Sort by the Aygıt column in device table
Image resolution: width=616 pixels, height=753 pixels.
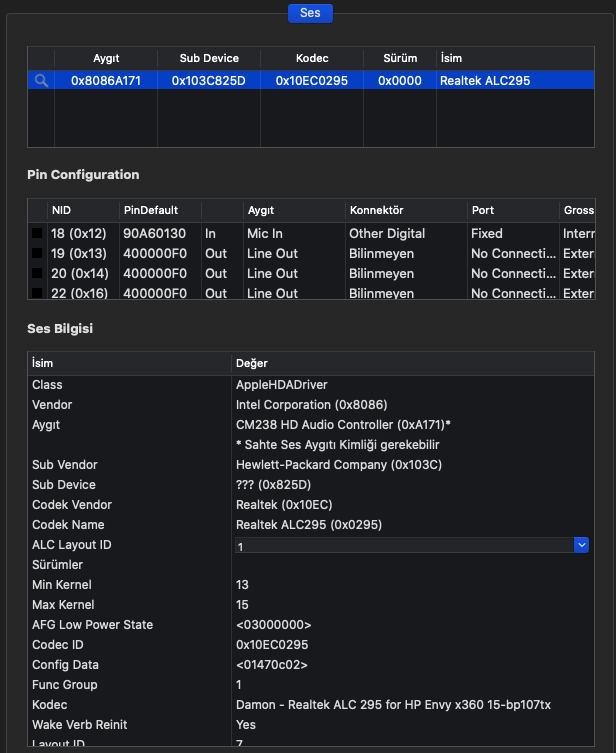(105, 59)
